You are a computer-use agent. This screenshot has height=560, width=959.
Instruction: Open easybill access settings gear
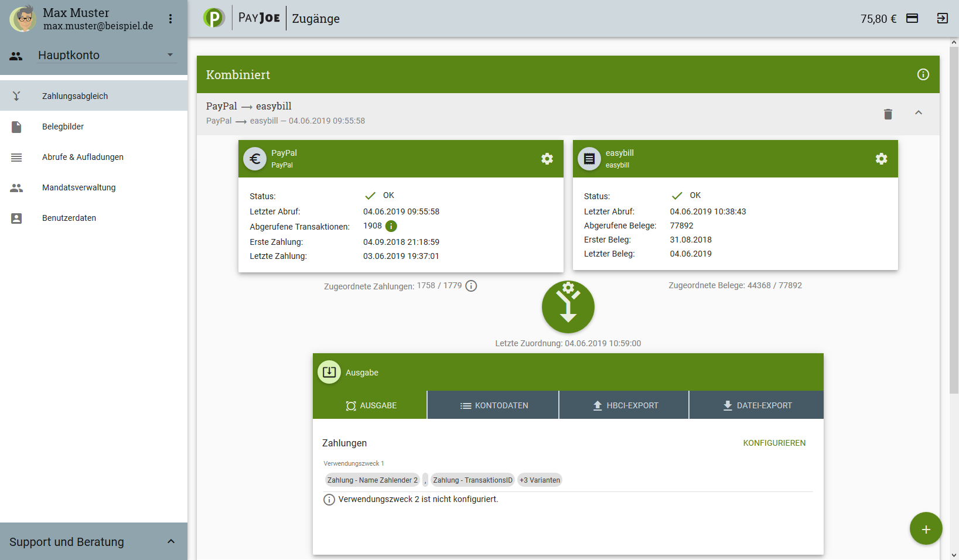click(x=881, y=159)
